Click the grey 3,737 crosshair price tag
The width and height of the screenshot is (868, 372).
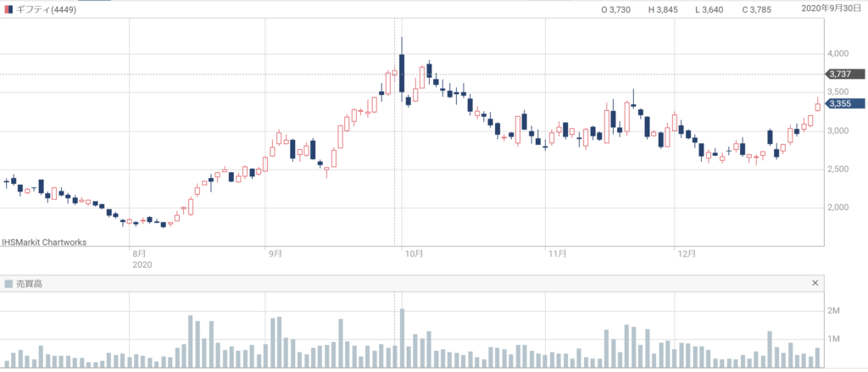(845, 75)
